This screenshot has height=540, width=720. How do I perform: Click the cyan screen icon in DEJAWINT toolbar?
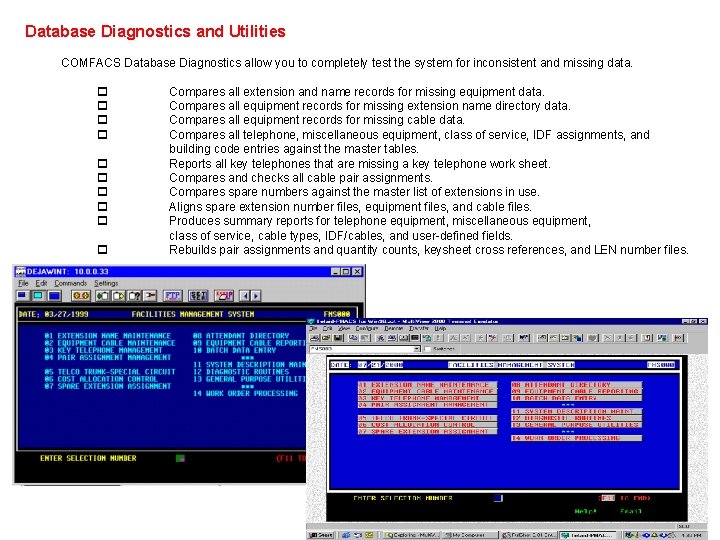[38, 296]
